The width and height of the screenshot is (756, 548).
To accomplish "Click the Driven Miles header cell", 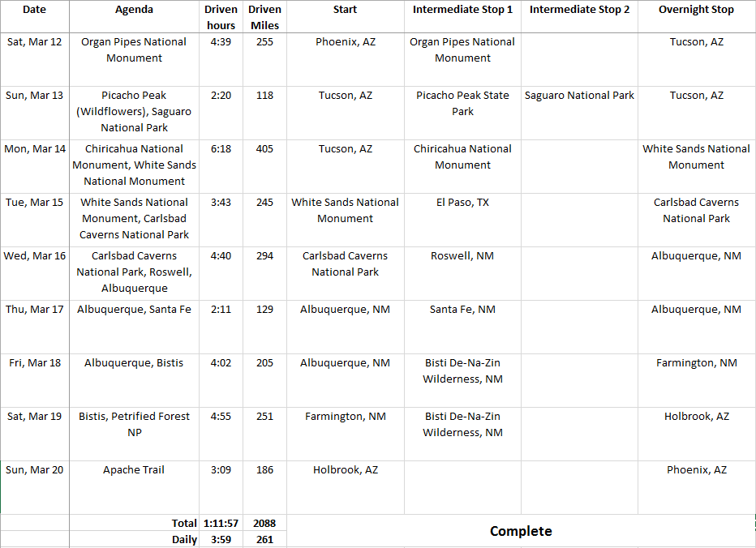I will (264, 17).
